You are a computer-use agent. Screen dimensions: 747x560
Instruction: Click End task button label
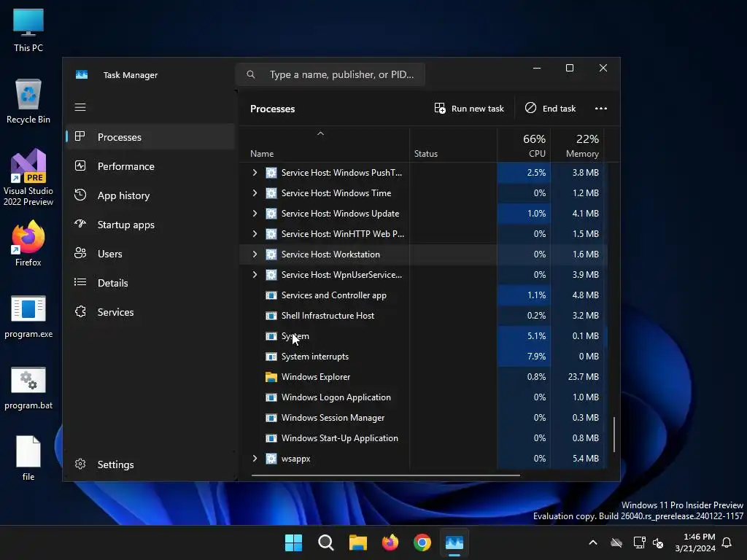tap(559, 109)
